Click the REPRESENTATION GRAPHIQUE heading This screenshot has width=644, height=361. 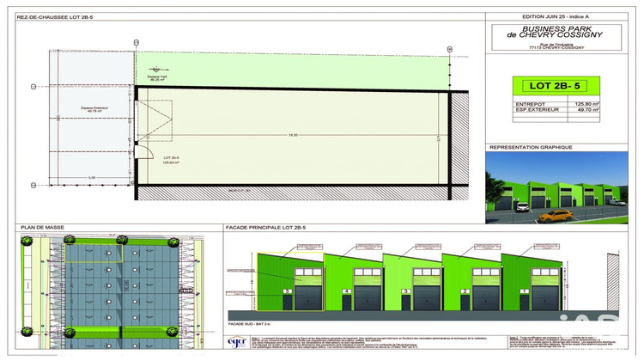(x=530, y=147)
